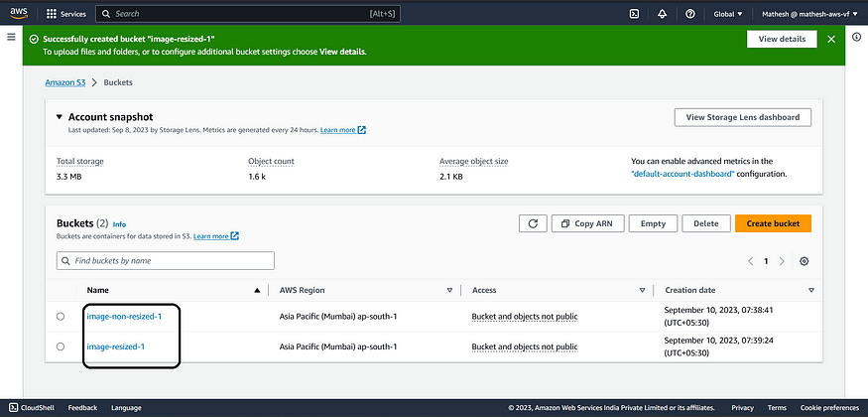Click View Storage Lens dashboard button
Viewport: 868px width, 417px height.
coord(742,117)
